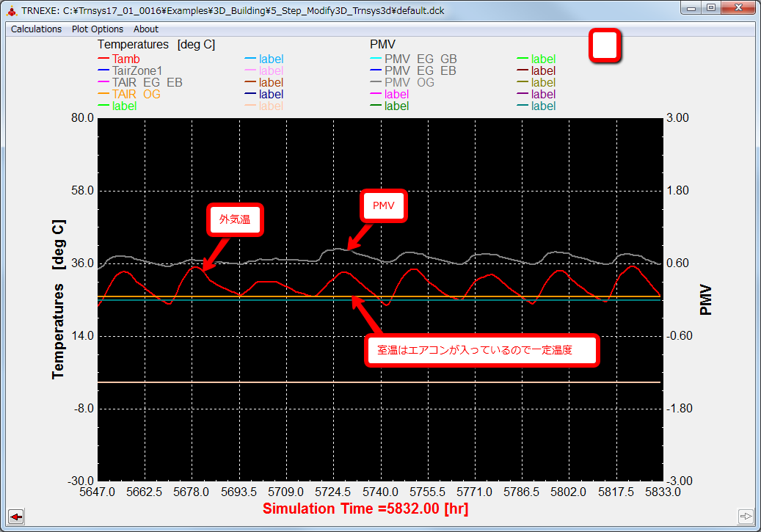Click the red left arrow plot navigation button
761x532 pixels.
(16, 517)
